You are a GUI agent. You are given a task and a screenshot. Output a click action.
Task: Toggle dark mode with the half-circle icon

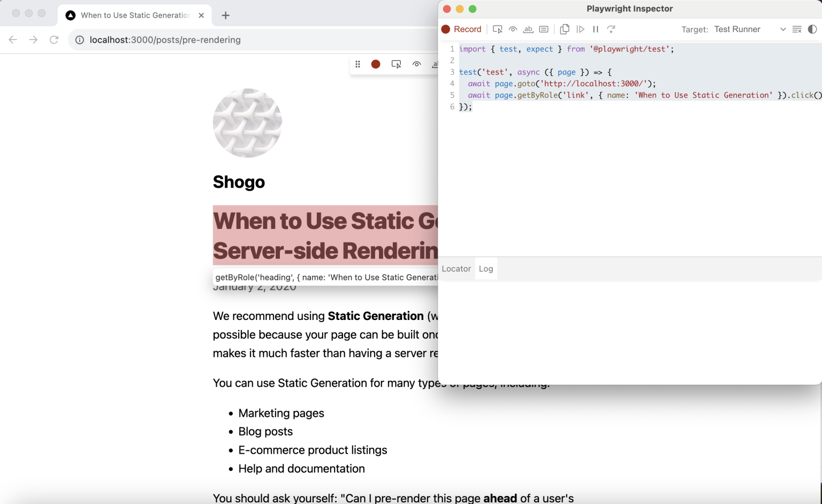coord(813,29)
